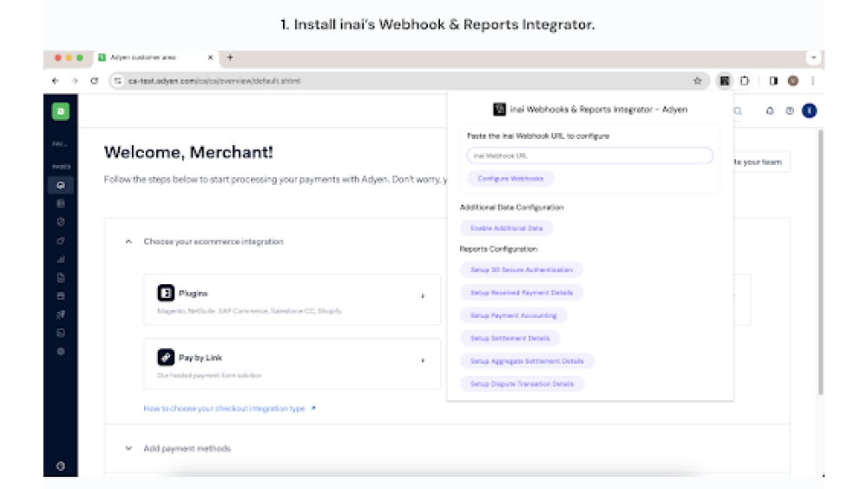This screenshot has width=868, height=489.
Task: Open the document icon in Adyen sidebar
Action: click(x=61, y=277)
